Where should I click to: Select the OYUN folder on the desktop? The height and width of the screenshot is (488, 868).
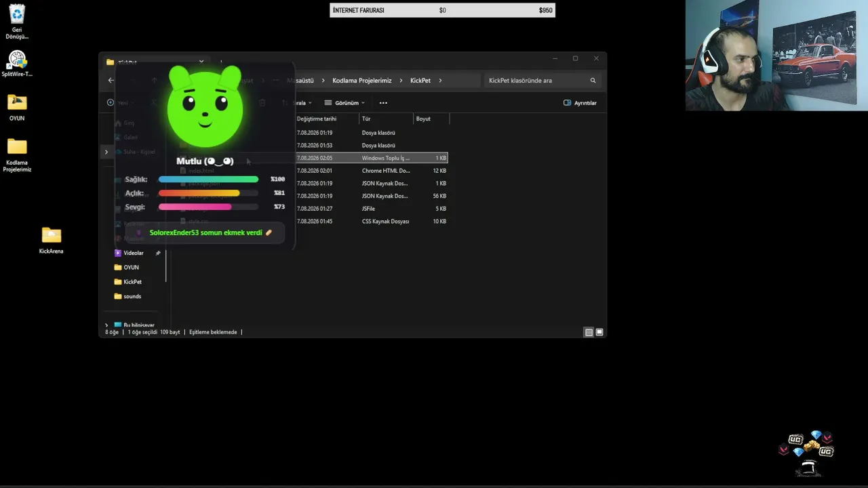17,107
